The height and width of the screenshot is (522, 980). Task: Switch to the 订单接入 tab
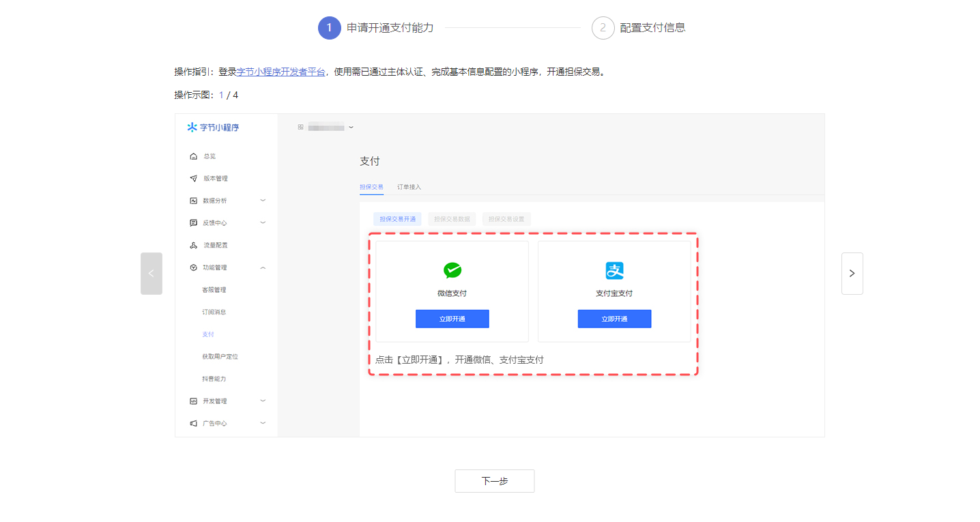(x=409, y=186)
